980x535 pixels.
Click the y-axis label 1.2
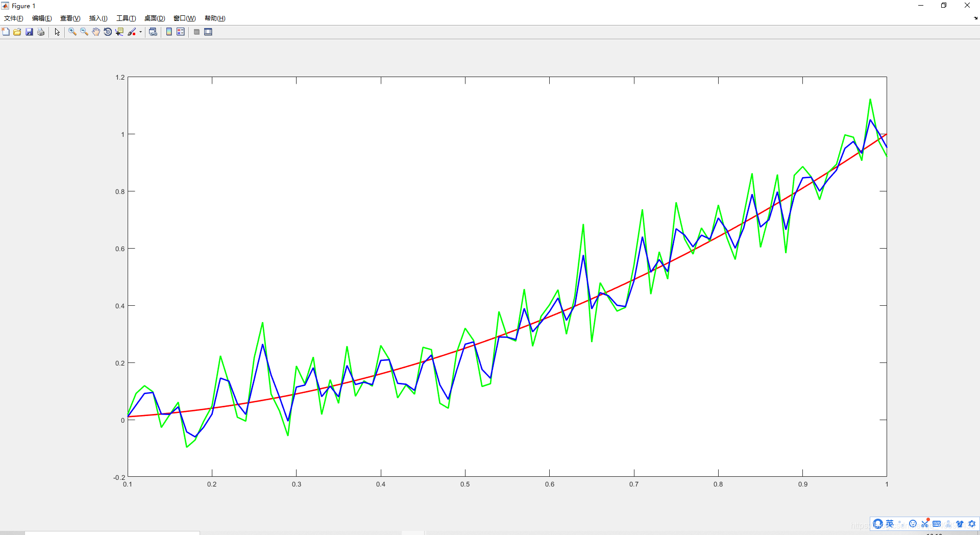(120, 78)
